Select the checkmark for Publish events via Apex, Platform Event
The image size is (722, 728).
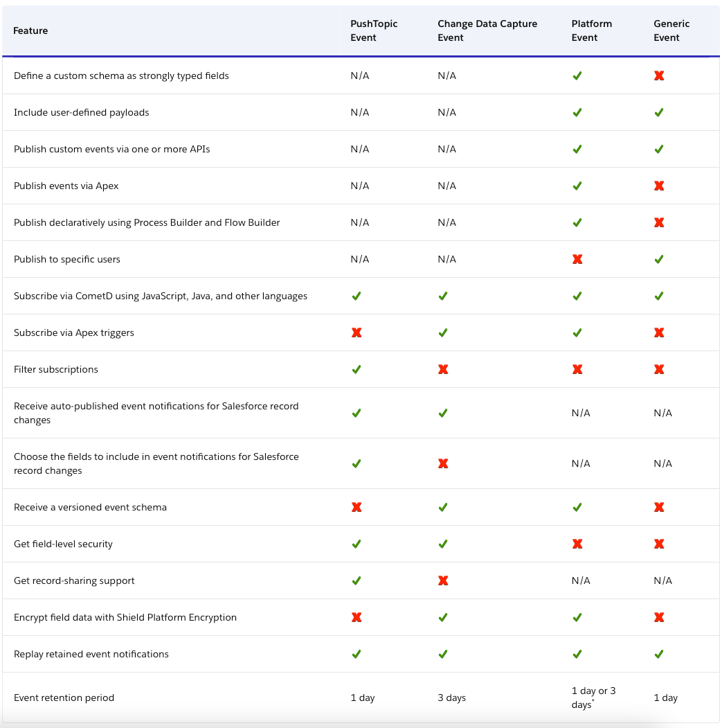pyautogui.click(x=577, y=186)
